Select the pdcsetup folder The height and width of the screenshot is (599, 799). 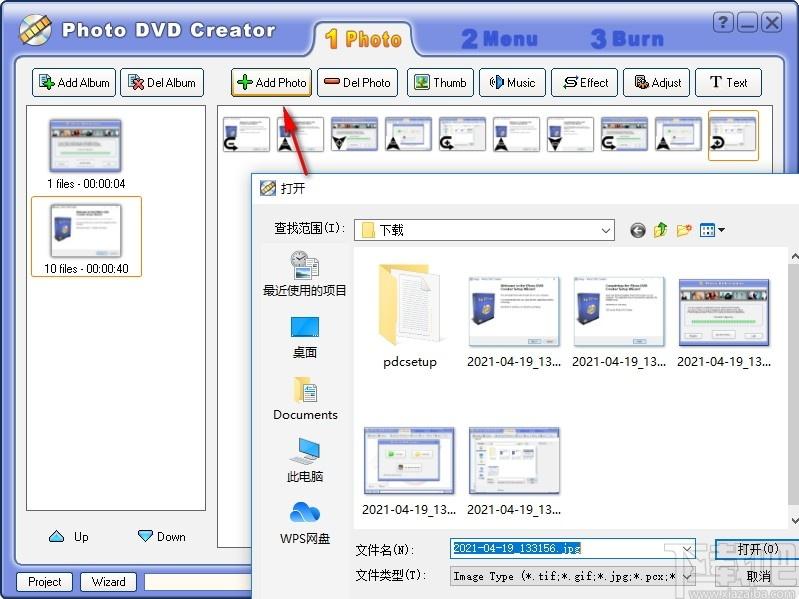pos(410,316)
